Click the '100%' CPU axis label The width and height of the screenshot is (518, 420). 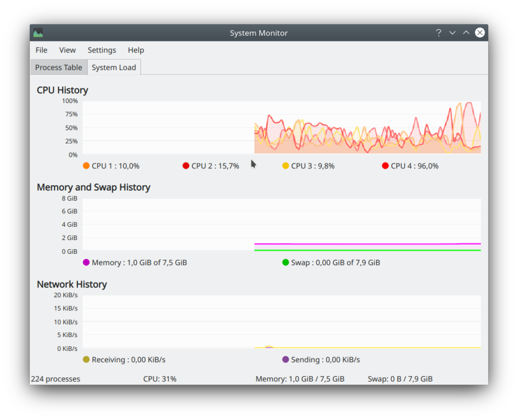coord(70,101)
